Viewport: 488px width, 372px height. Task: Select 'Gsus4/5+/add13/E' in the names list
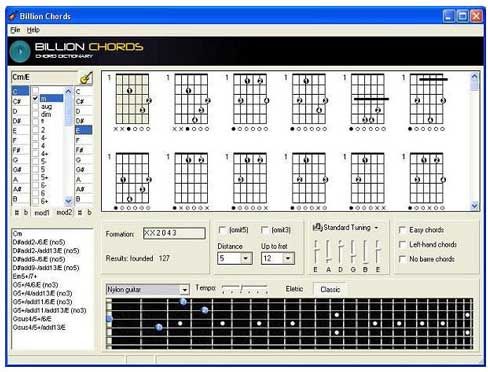39,328
